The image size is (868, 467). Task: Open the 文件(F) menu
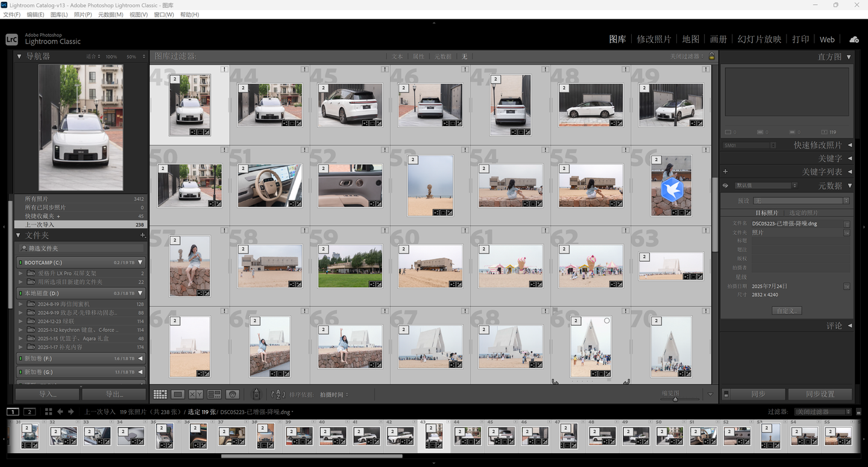click(11, 14)
